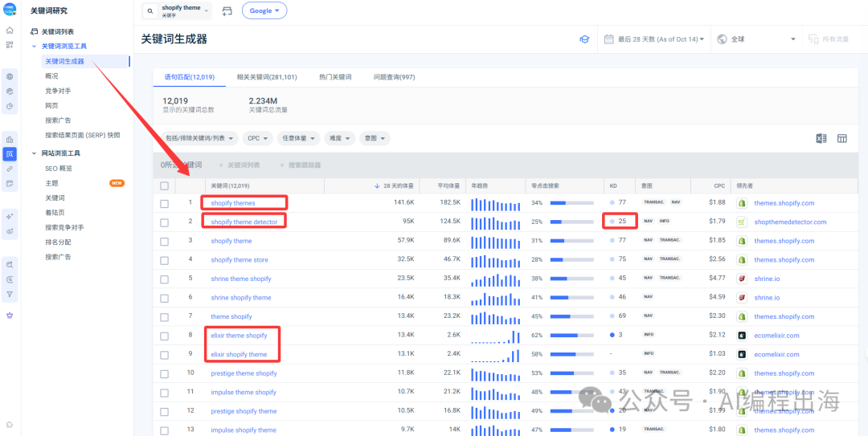The width and height of the screenshot is (868, 436).
Task: Switch to 问题查询(997) tab
Action: coord(394,77)
